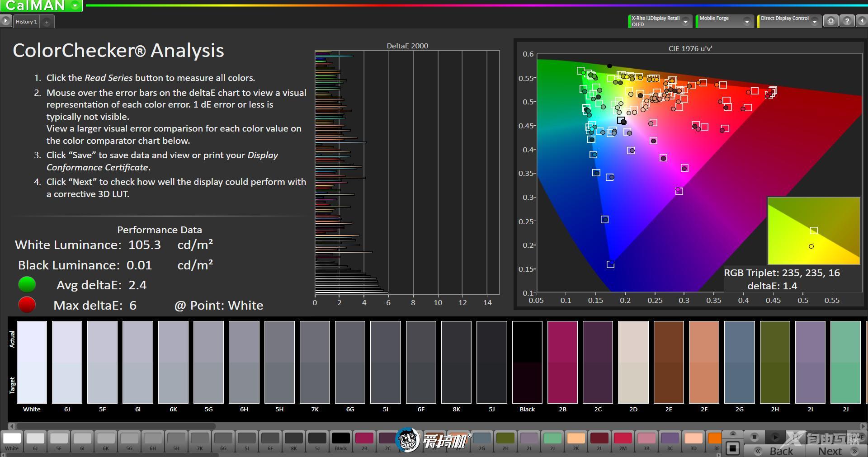Select the 8K patch in bottom strip
This screenshot has width=868, height=457.
point(294,441)
